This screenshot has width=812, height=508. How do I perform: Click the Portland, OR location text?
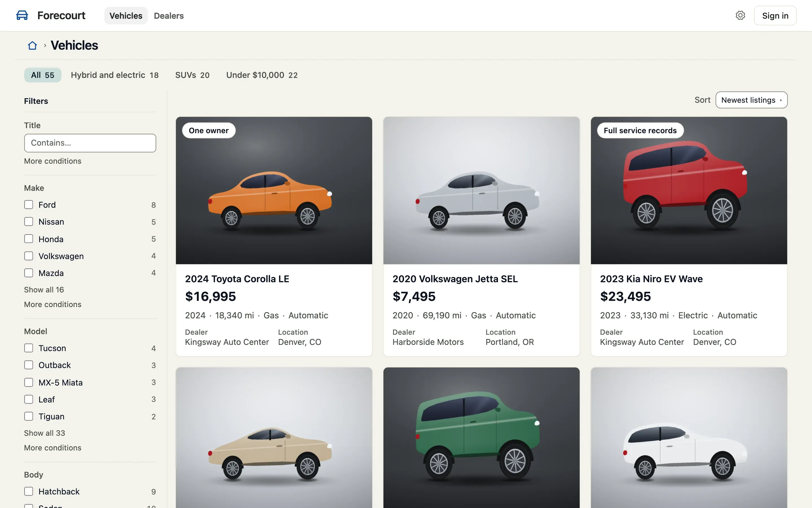pyautogui.click(x=510, y=342)
